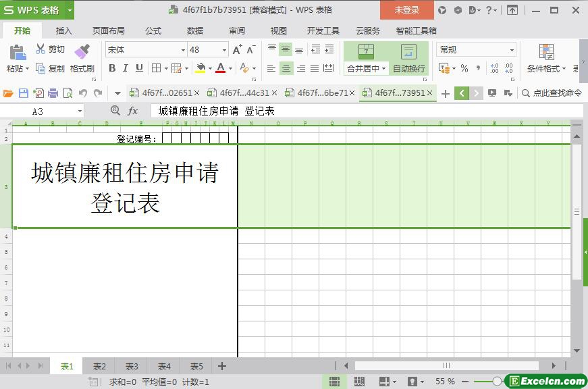The image size is (588, 389).
Task: Toggle italic formatting
Action: [x=126, y=68]
